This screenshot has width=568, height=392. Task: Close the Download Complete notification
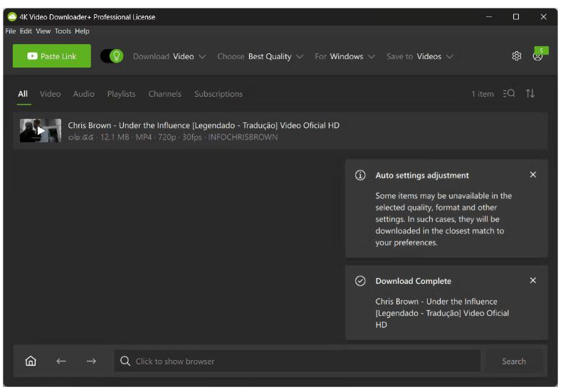click(533, 281)
